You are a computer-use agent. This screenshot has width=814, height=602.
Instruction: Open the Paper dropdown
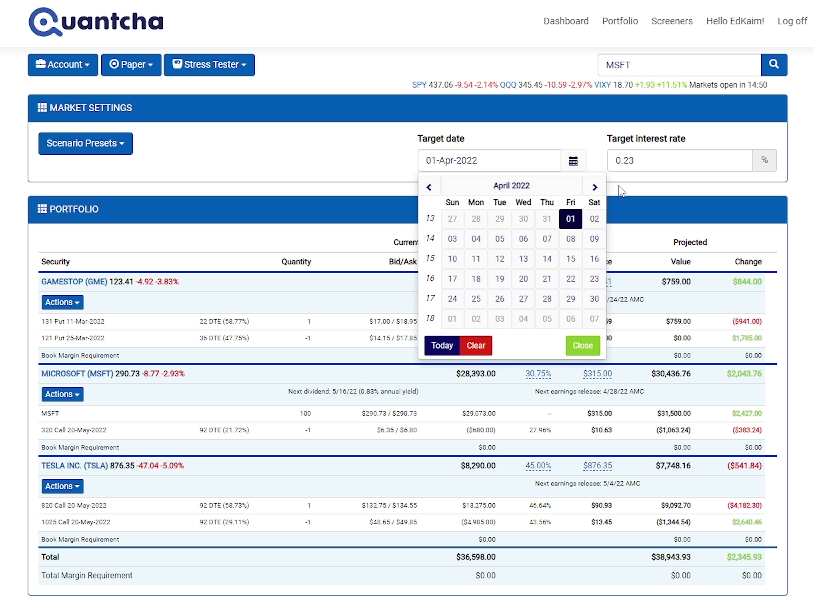coord(131,65)
